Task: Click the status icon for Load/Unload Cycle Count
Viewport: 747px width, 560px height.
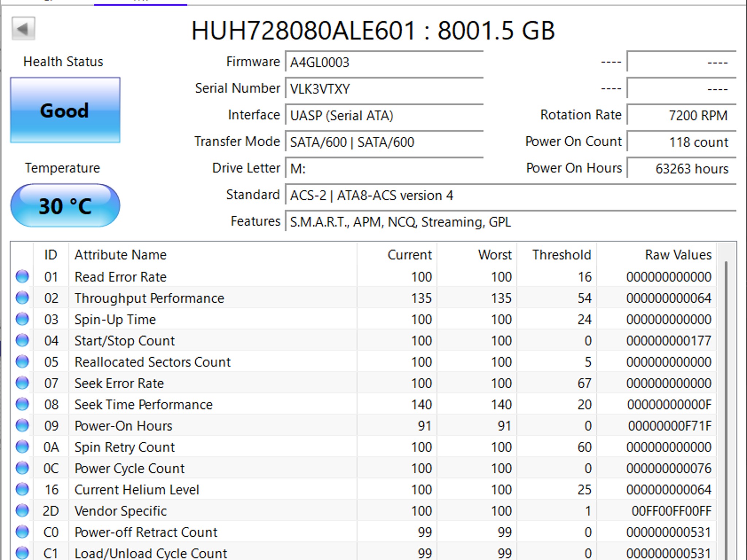Action: pos(22,553)
